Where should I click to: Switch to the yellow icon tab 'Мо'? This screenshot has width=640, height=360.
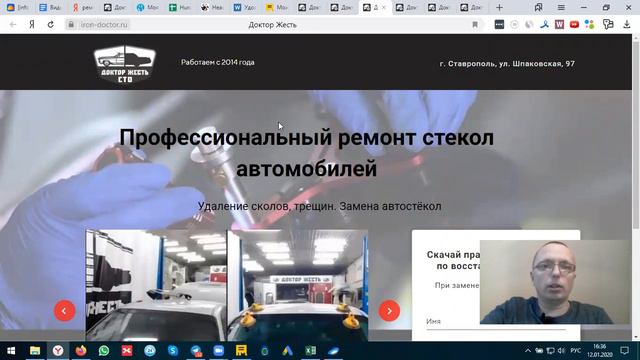(276, 7)
